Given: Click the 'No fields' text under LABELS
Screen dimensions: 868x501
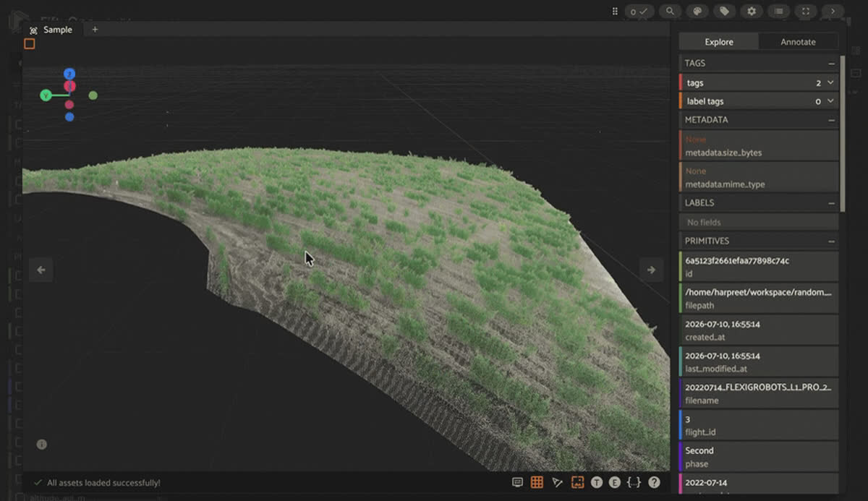Looking at the screenshot, I should point(704,223).
